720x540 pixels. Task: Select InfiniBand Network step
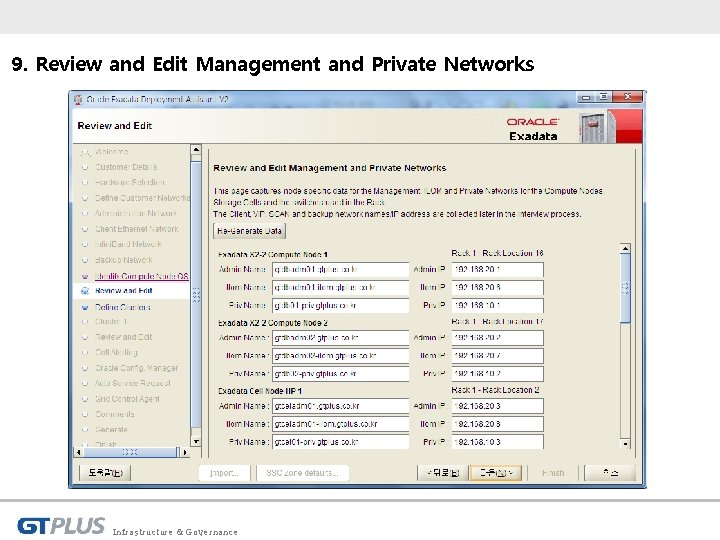(x=128, y=244)
